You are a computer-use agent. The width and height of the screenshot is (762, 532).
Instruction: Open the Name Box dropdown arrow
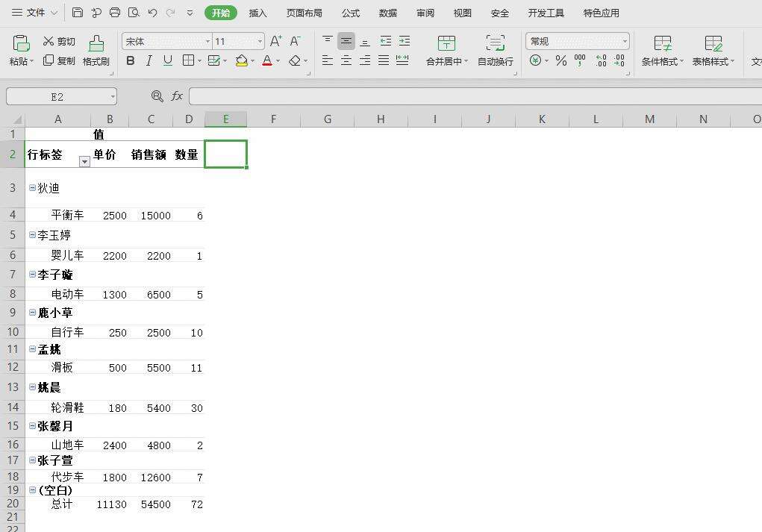click(113, 97)
